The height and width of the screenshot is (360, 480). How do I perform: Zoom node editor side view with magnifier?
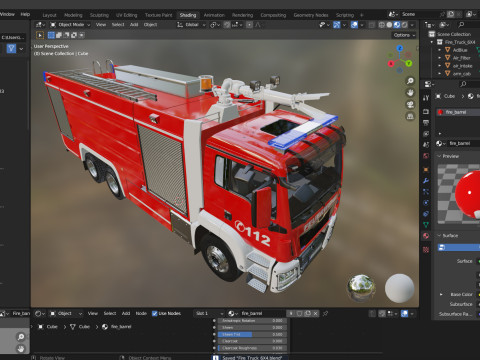click(21, 337)
